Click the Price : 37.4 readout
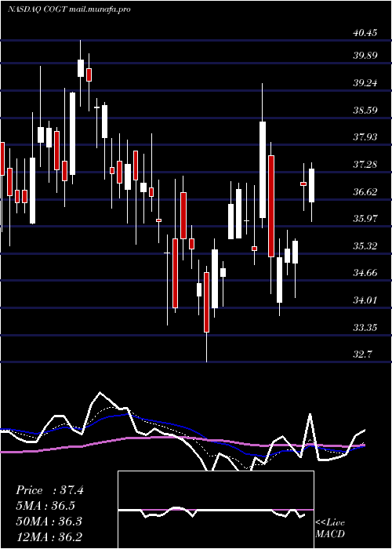 [49, 490]
